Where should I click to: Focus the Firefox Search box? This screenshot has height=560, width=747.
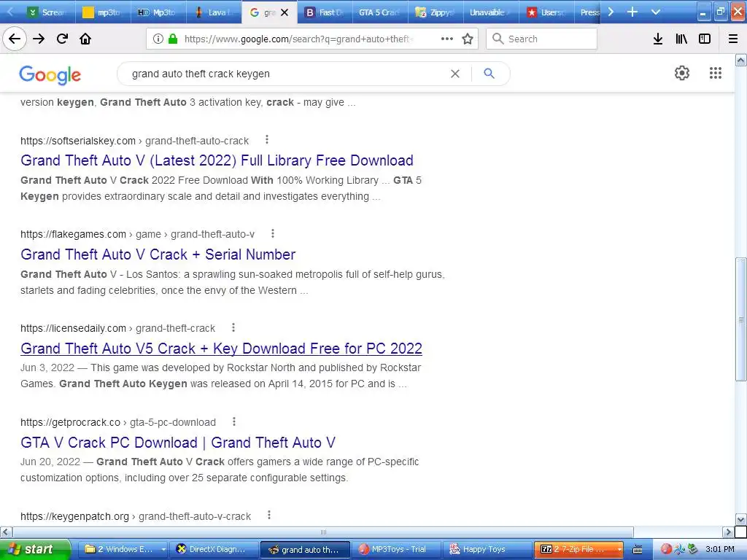(x=542, y=39)
